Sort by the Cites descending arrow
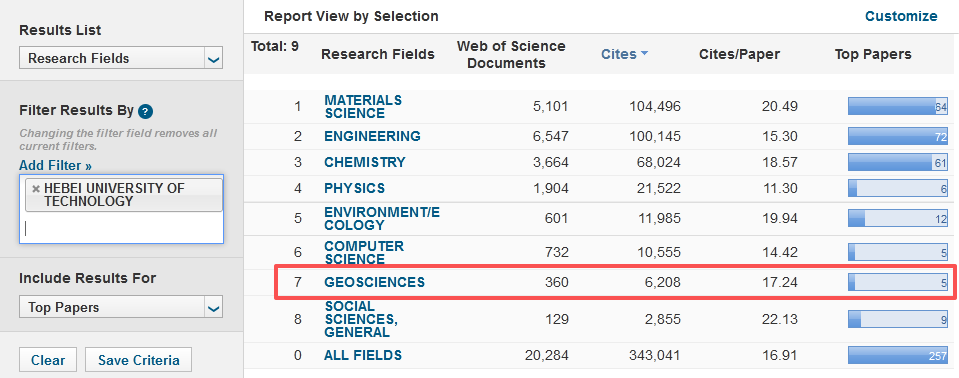959x378 pixels. [644, 54]
